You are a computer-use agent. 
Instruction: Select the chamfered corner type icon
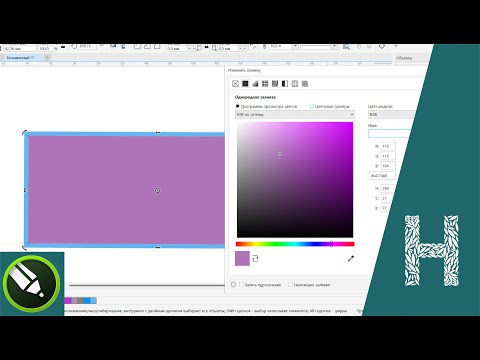[x=157, y=47]
